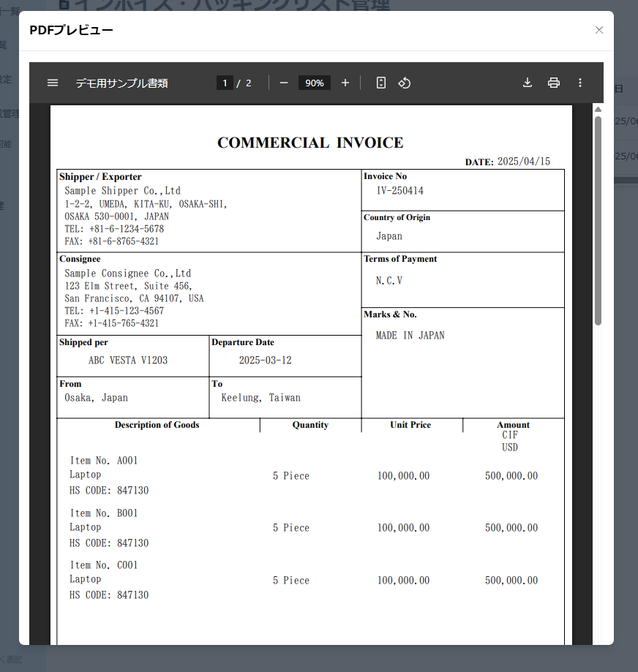Viewport: 638px width, 672px height.
Task: Click the 90% zoom level field
Action: (315, 83)
